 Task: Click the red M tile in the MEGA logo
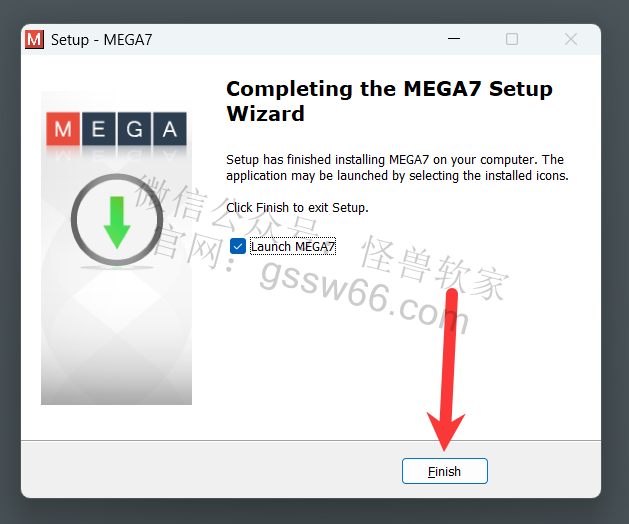click(x=63, y=129)
